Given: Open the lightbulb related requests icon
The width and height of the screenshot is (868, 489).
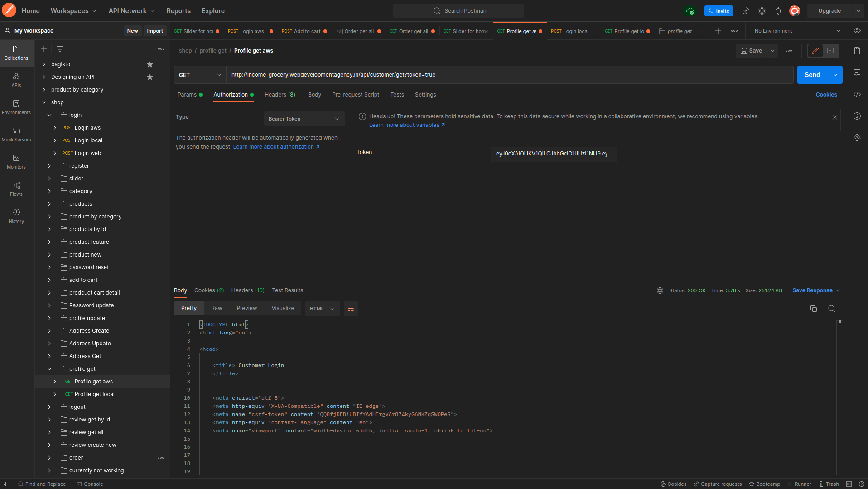Looking at the screenshot, I should pos(857,138).
